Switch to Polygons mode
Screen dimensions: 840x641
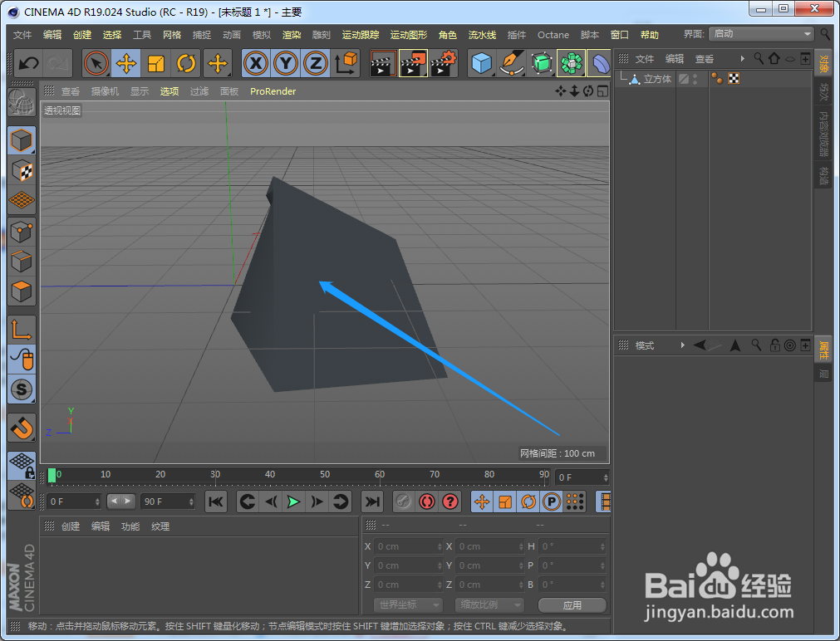[22, 291]
